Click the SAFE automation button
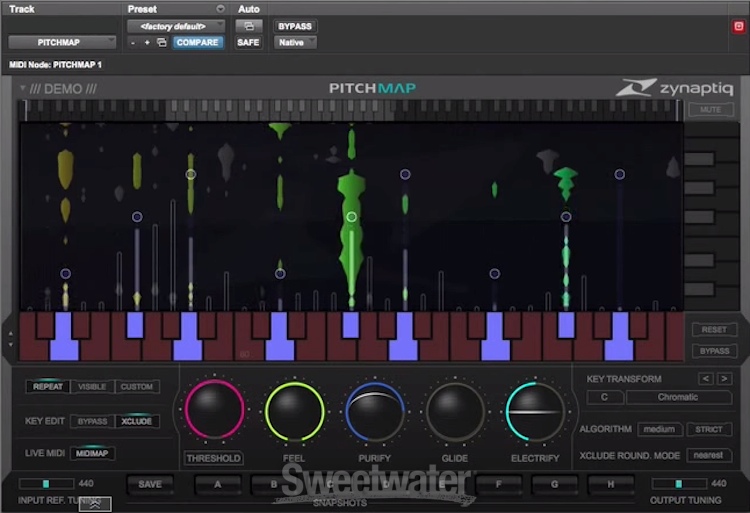The width and height of the screenshot is (750, 513). (x=248, y=43)
